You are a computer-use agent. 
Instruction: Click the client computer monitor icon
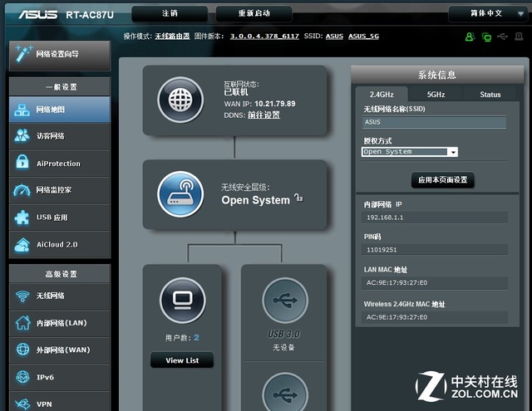[x=183, y=301]
